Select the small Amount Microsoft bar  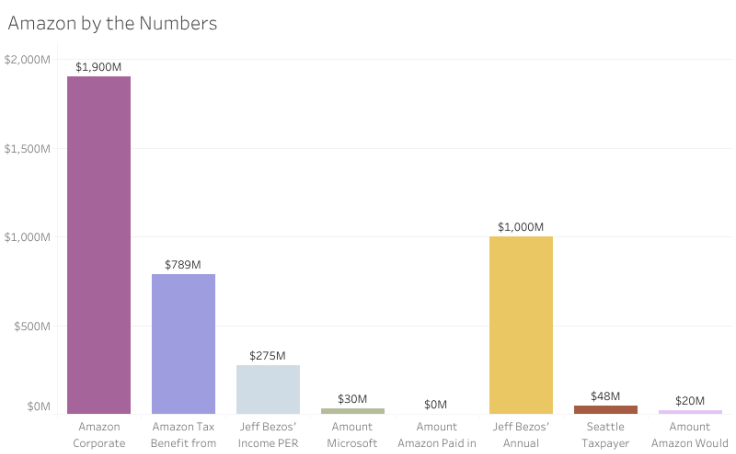(352, 411)
